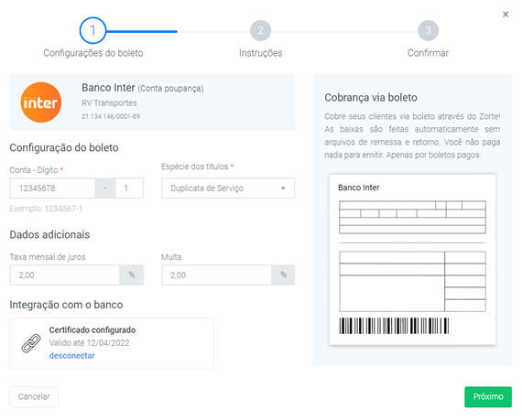Open the Espécie dos títulos dropdown
522x420 pixels.
tap(228, 188)
